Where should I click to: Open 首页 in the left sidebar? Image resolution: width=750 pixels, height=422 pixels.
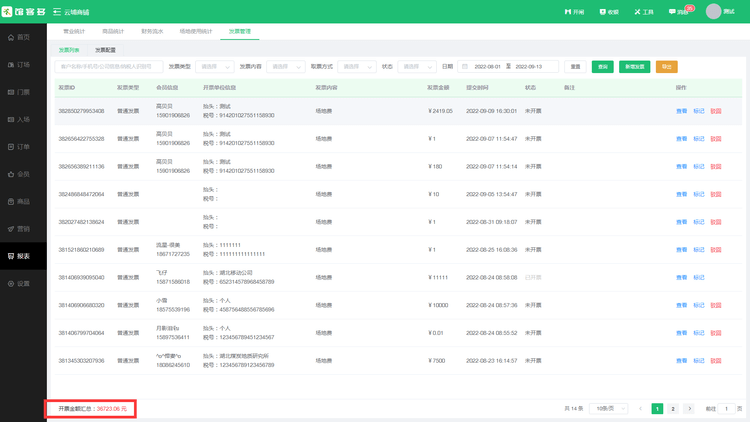22,37
